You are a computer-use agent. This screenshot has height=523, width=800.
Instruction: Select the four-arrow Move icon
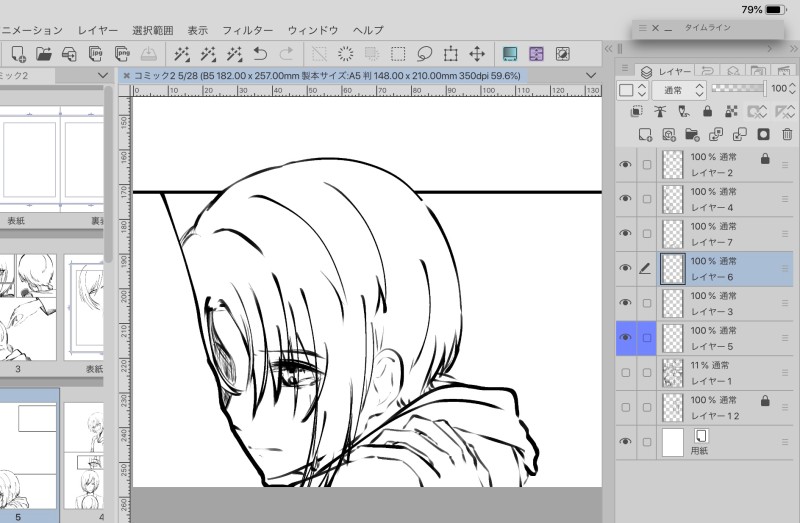coord(477,54)
